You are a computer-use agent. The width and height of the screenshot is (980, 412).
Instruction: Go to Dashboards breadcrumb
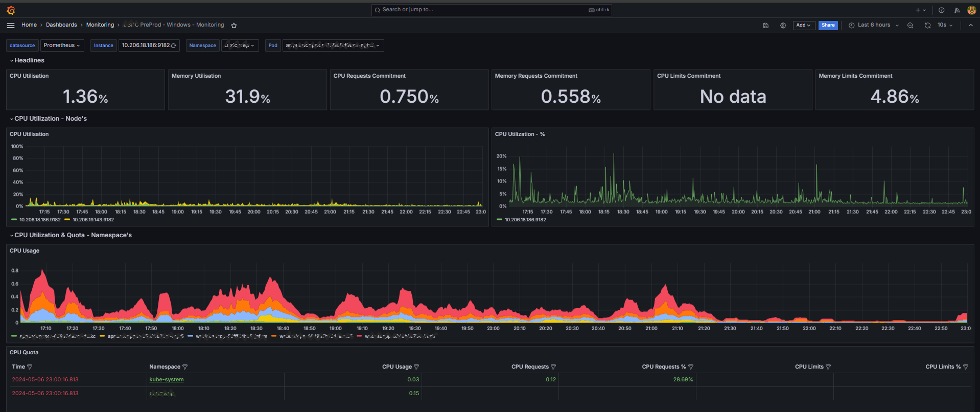[x=61, y=25]
